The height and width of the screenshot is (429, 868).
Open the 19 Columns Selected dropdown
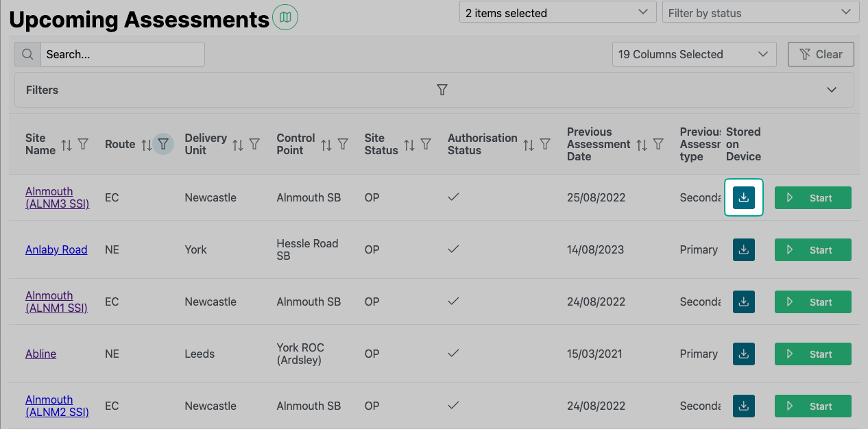[x=693, y=54]
